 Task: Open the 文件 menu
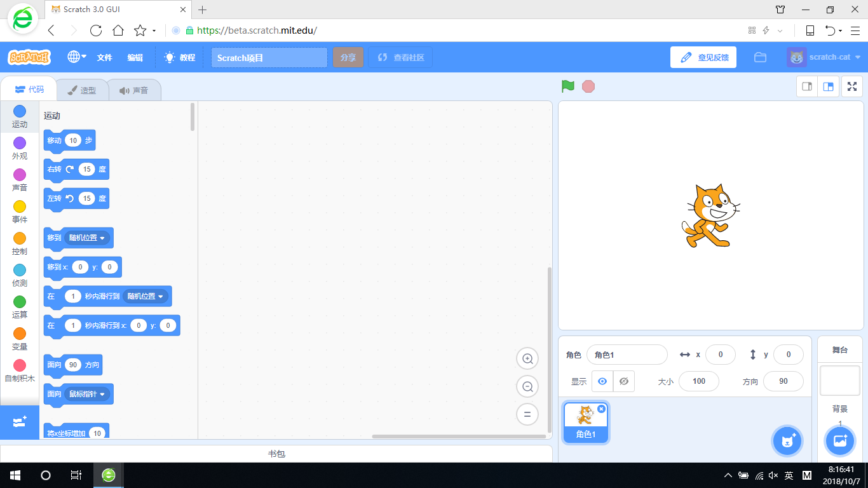(104, 57)
